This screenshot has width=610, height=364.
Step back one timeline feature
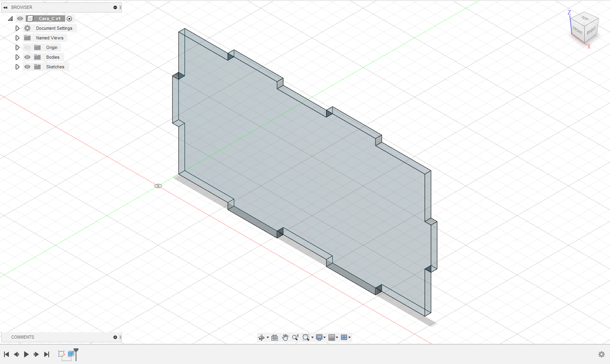[16, 354]
